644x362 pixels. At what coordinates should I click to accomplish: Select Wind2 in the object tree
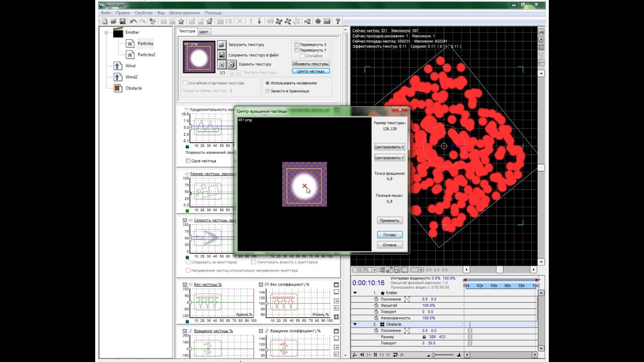point(131,77)
